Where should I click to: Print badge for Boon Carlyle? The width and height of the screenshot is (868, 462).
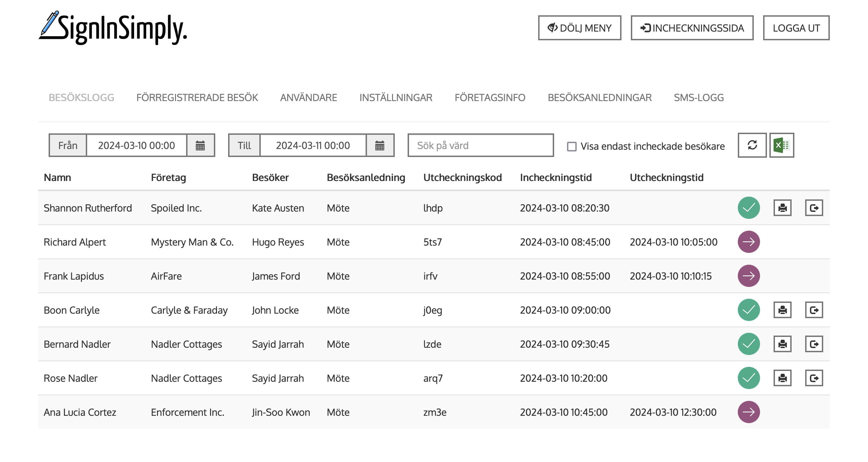pos(782,310)
